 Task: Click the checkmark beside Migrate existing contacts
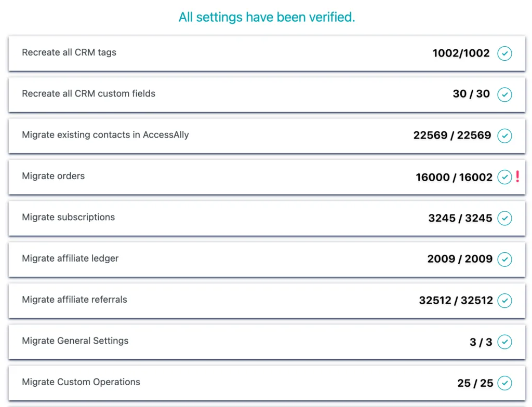[504, 135]
